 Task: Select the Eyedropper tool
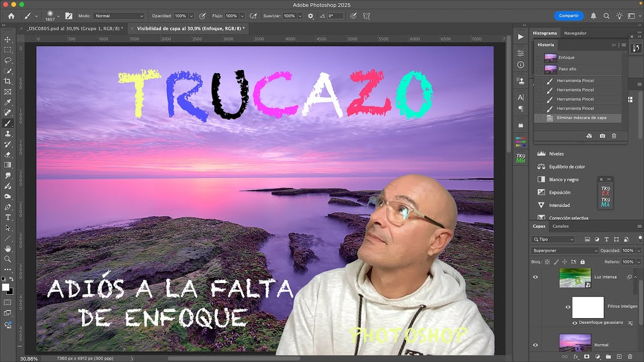(8, 102)
